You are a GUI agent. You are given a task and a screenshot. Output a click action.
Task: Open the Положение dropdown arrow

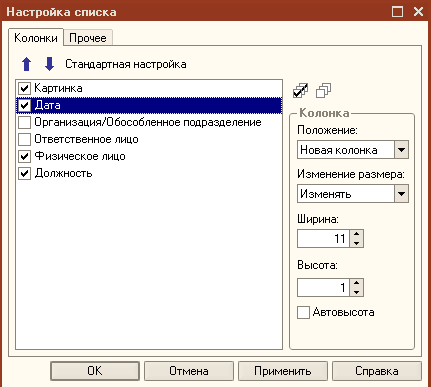(x=401, y=150)
